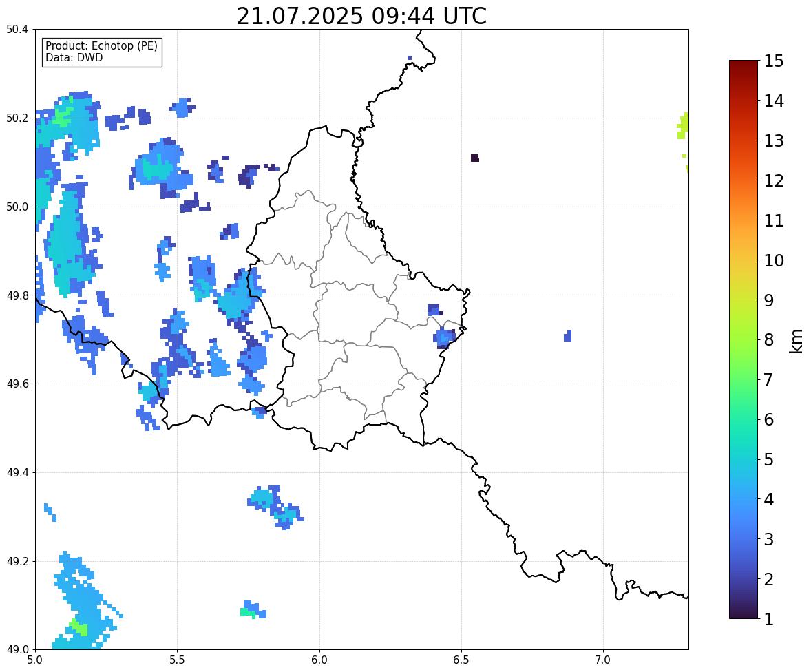This screenshot has width=811, height=672.
Task: Click the 5.0 longitude axis label
Action: (x=35, y=660)
